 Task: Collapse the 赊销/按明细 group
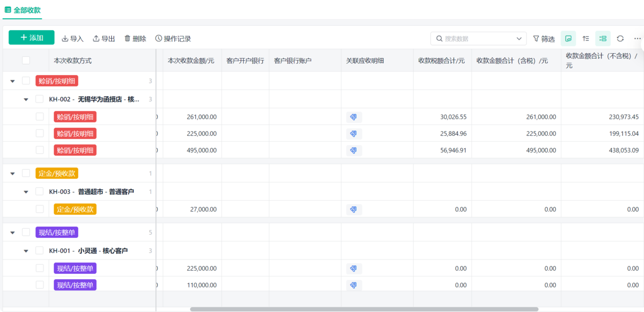point(12,81)
